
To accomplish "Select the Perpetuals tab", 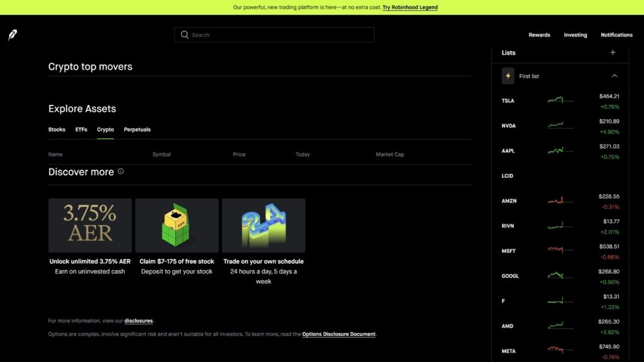I will tap(137, 129).
